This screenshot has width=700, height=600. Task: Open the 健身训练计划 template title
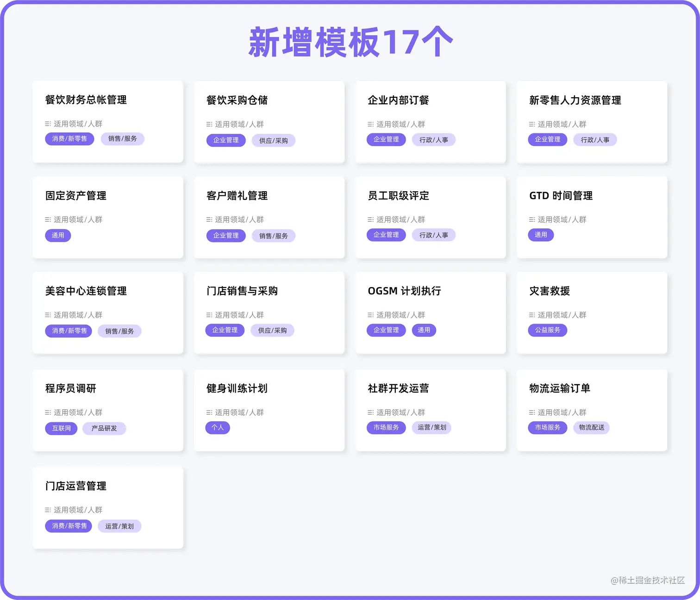[237, 388]
